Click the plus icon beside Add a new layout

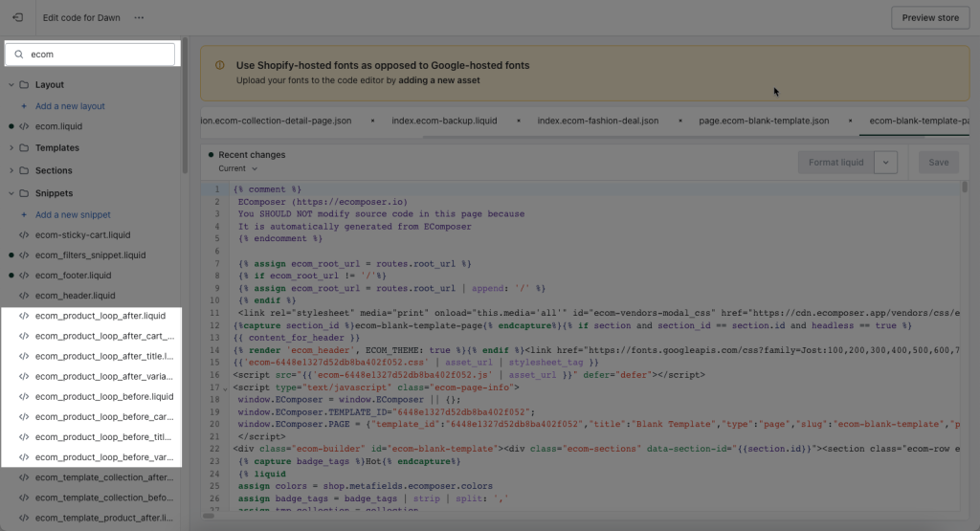coord(24,106)
